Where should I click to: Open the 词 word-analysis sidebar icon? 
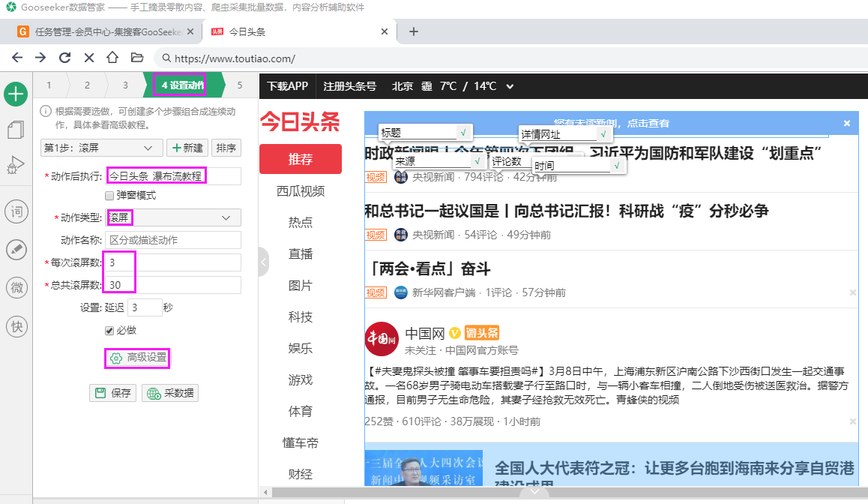pos(16,211)
